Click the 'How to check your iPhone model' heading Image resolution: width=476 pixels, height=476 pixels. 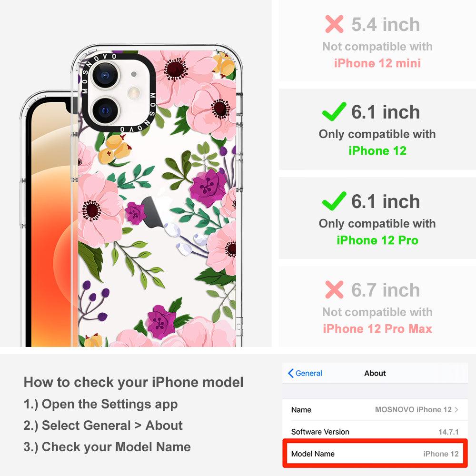(x=134, y=382)
